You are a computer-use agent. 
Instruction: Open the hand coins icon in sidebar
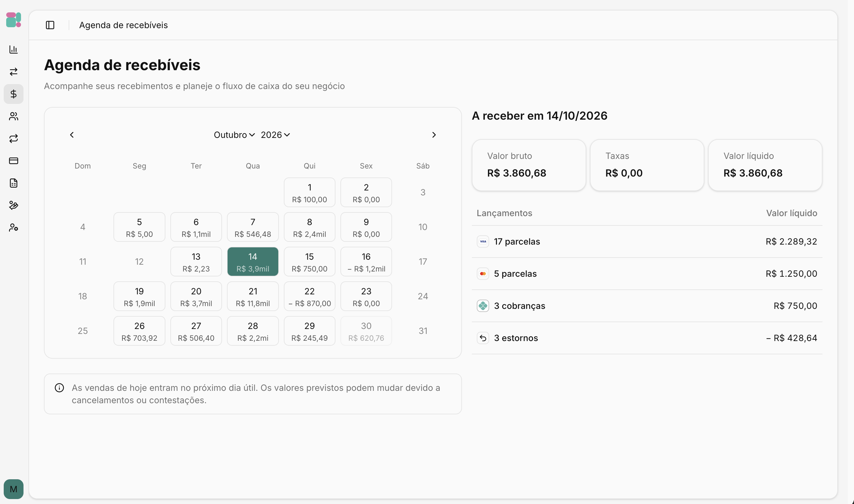[14, 206]
